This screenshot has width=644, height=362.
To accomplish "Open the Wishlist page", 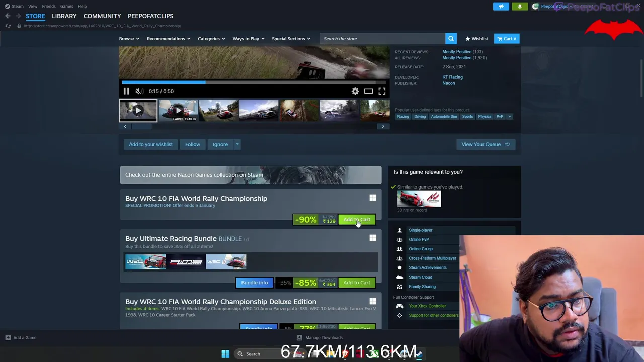I will (476, 39).
